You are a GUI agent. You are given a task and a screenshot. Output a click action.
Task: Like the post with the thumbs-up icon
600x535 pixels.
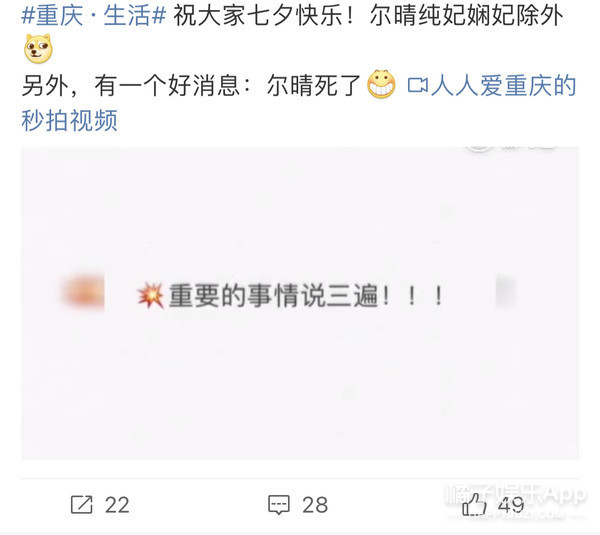474,504
